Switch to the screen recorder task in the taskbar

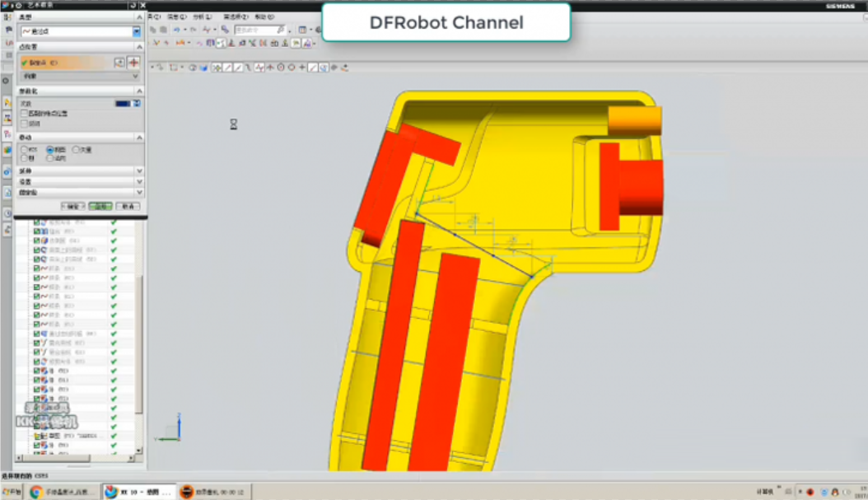tap(215, 492)
